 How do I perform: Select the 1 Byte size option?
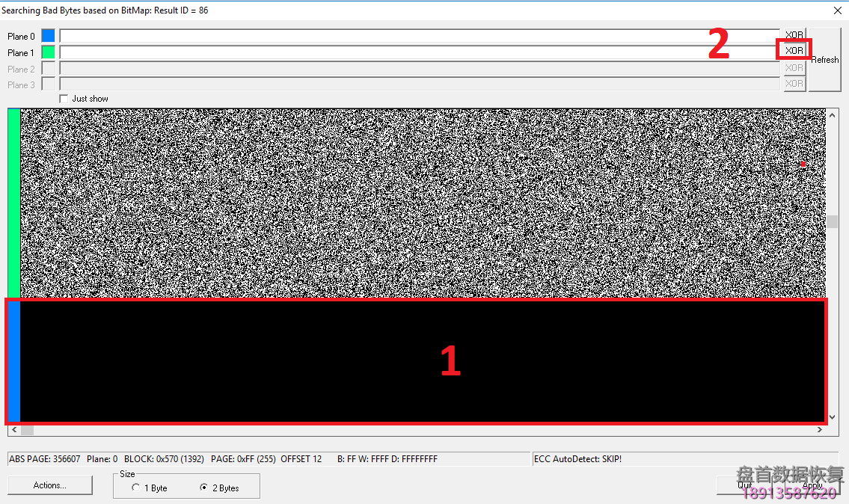click(x=135, y=488)
